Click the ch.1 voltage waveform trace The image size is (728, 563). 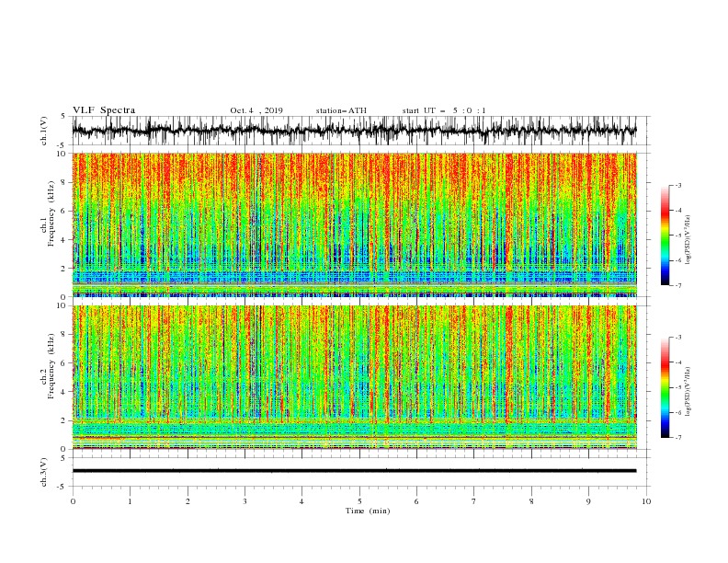pos(354,130)
